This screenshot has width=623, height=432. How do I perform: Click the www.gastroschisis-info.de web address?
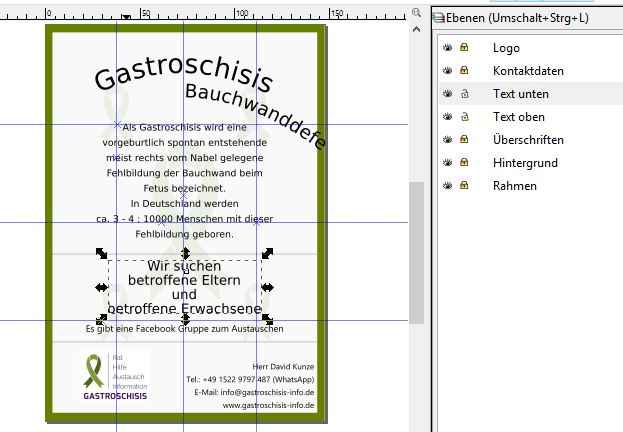click(268, 405)
